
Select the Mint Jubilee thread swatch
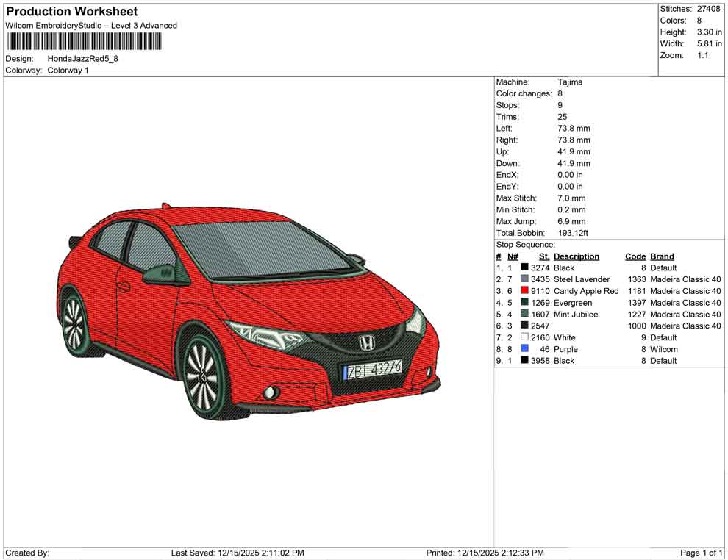(x=524, y=314)
